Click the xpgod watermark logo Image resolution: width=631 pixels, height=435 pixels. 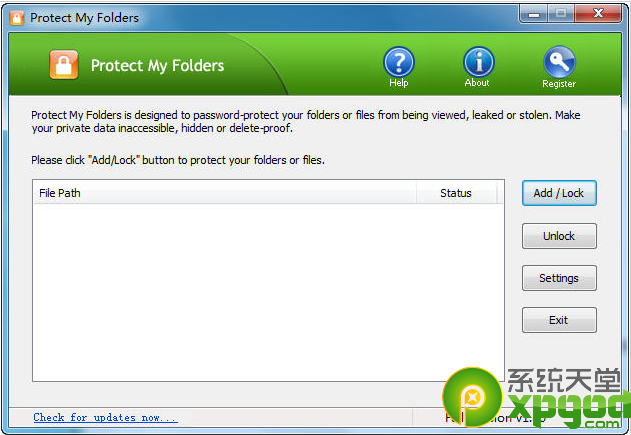click(x=535, y=398)
